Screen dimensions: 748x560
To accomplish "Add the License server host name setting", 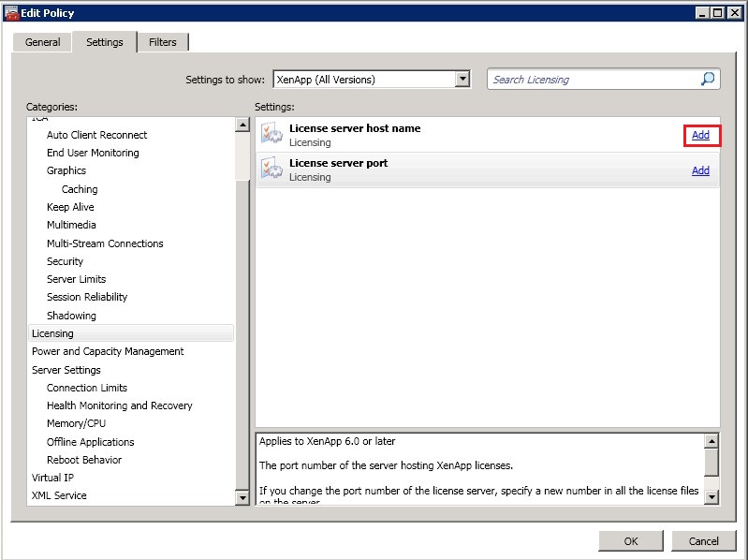I will [x=700, y=135].
